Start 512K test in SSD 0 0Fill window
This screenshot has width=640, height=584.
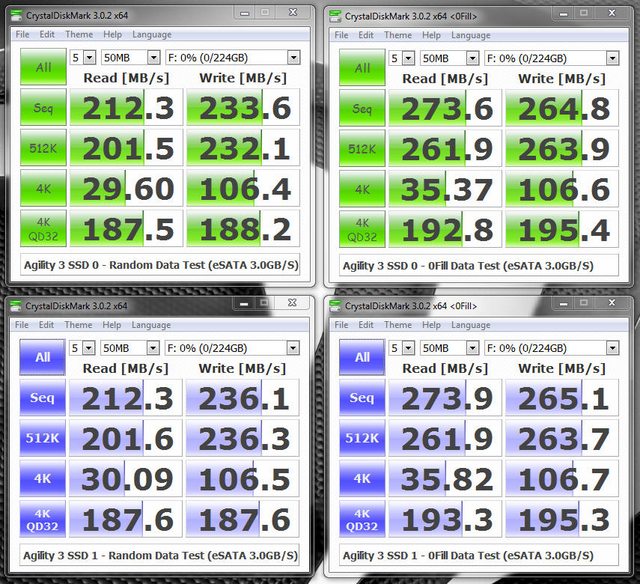[x=362, y=149]
